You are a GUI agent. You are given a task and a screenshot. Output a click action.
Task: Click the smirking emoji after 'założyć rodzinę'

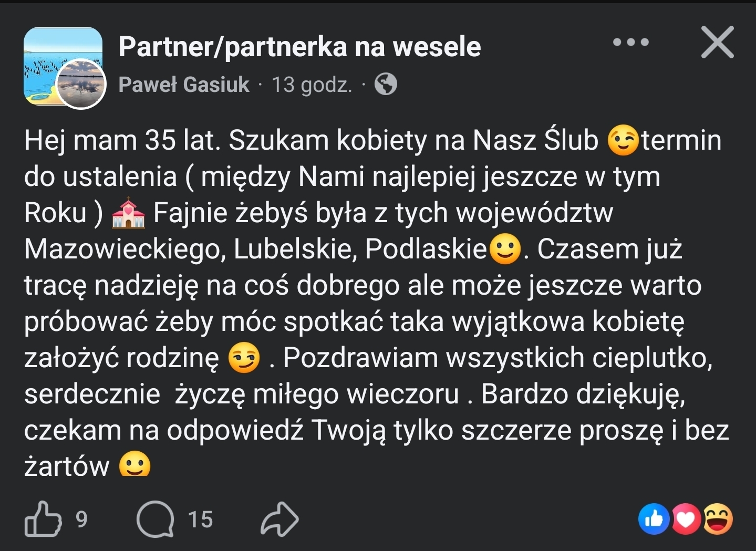click(244, 358)
